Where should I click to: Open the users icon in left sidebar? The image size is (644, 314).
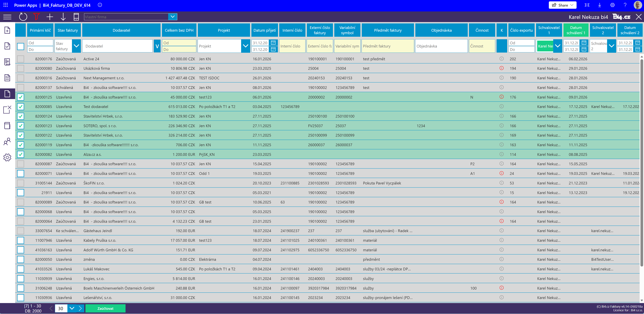click(x=7, y=142)
